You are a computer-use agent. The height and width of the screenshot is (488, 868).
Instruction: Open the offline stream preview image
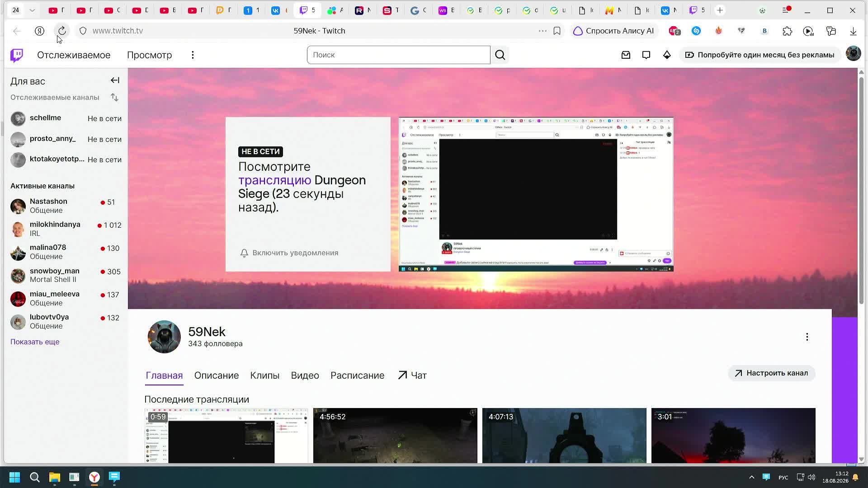(x=536, y=194)
